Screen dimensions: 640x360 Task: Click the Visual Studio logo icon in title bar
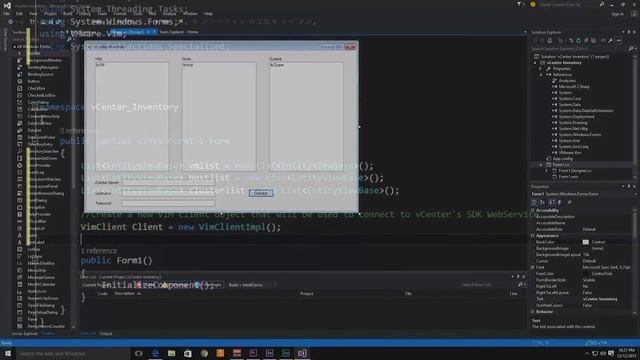click(7, 5)
